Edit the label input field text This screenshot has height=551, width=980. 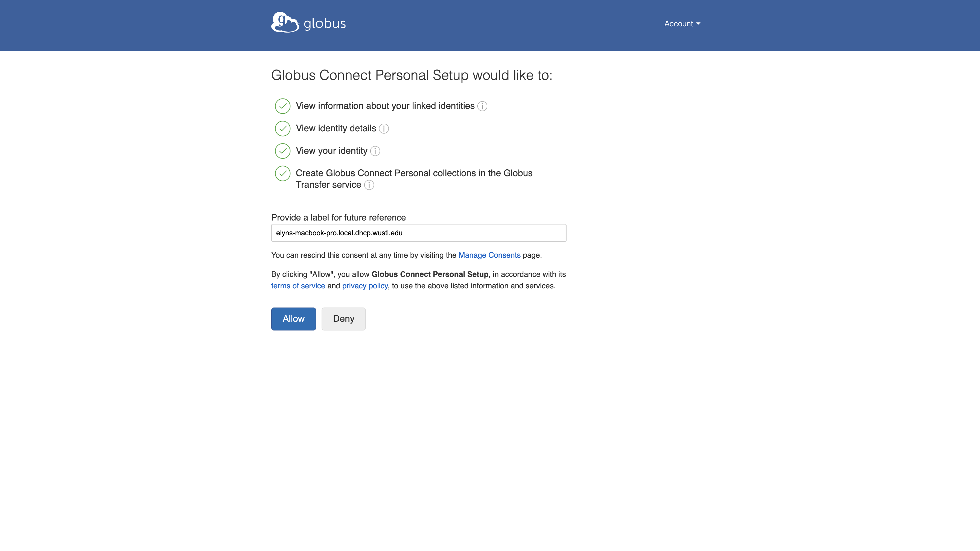[x=418, y=232]
